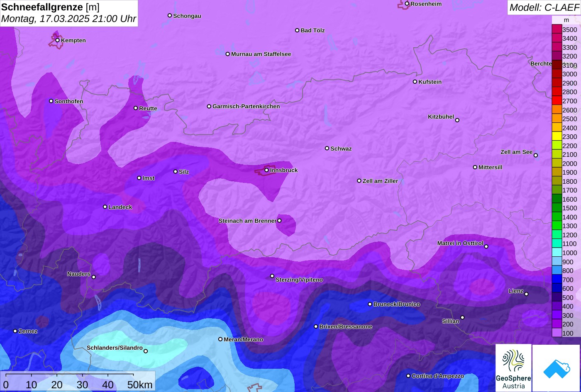Click the Schongau town label
Viewport: 581px width, 392px height.
pyautogui.click(x=187, y=16)
